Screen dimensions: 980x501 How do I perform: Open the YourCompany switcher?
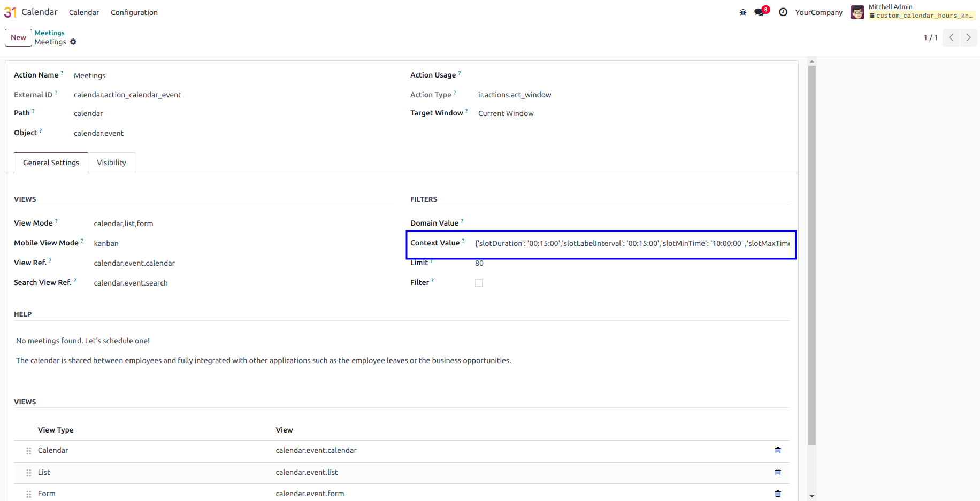818,12
